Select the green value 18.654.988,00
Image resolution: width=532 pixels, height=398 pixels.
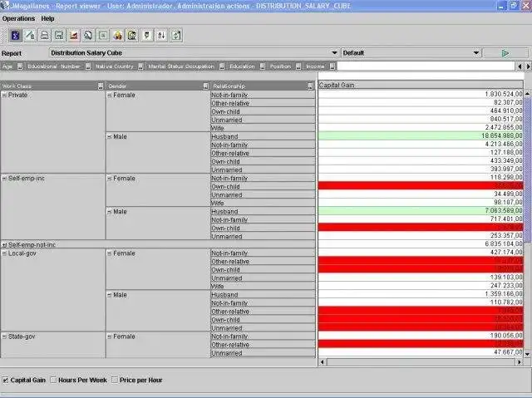[421, 136]
